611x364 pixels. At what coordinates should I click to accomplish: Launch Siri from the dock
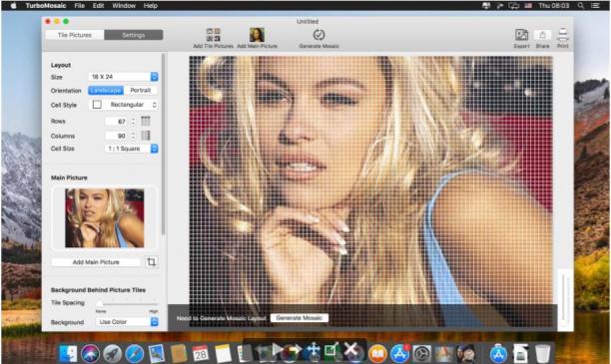click(91, 353)
